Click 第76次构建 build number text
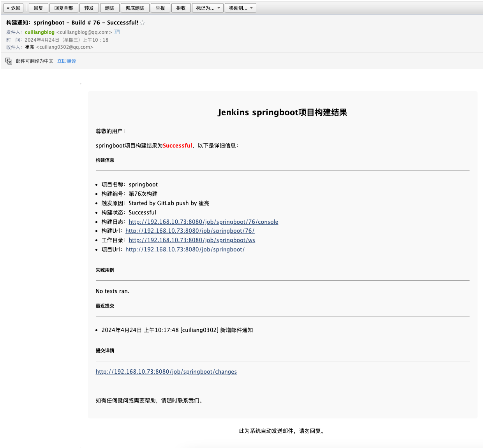 [143, 194]
